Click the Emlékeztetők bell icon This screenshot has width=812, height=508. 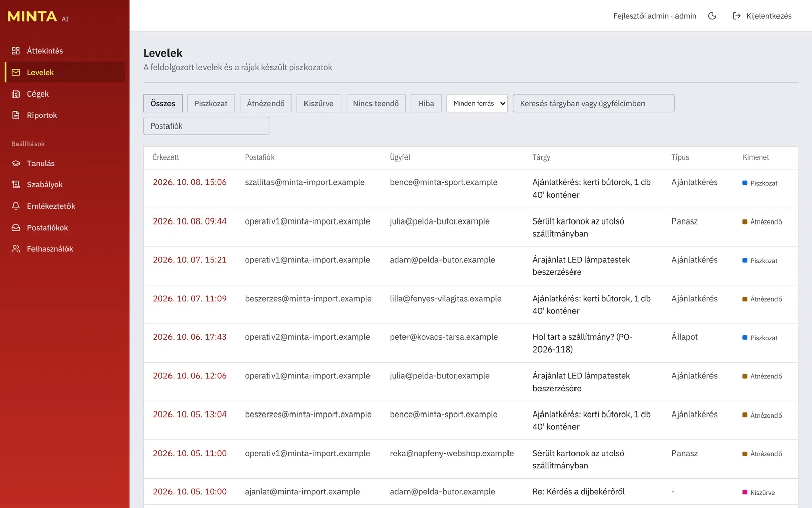(16, 206)
